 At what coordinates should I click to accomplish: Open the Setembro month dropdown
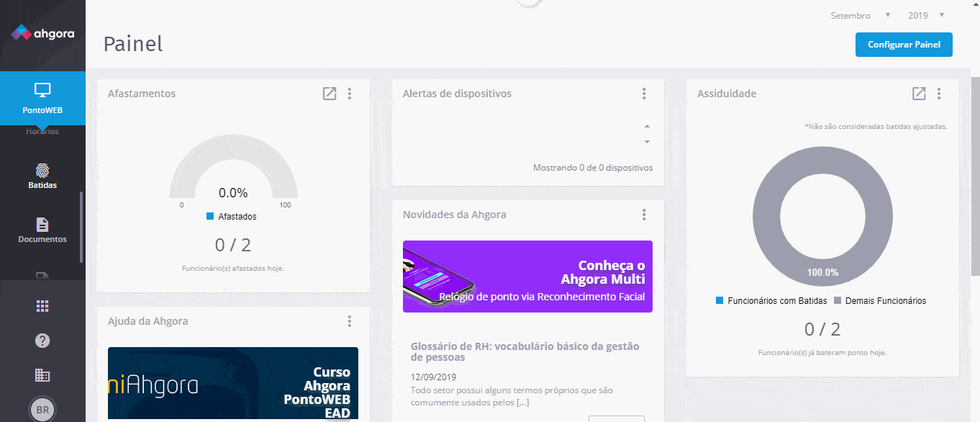coord(861,16)
